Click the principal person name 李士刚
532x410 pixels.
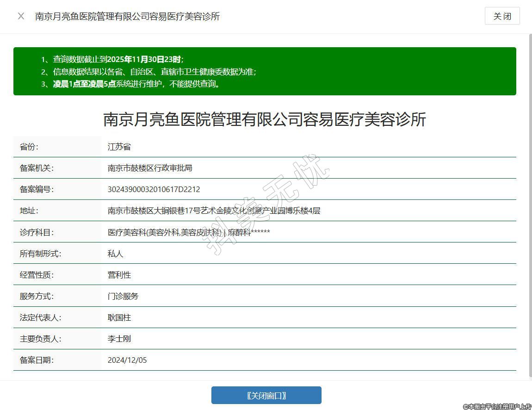(x=119, y=339)
